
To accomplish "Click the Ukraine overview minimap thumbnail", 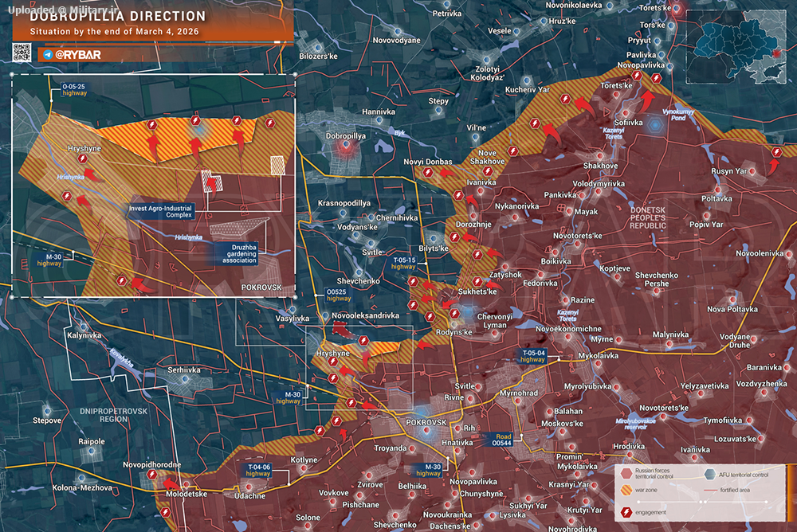I will (736, 47).
